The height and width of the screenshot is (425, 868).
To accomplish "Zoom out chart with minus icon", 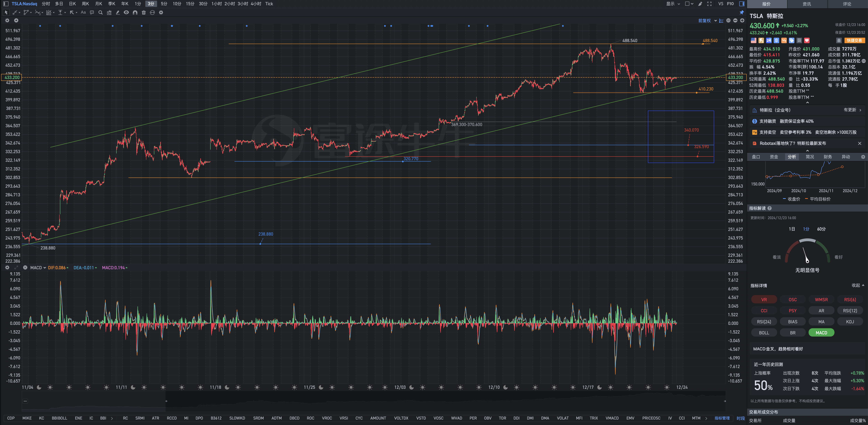I will pos(735,21).
